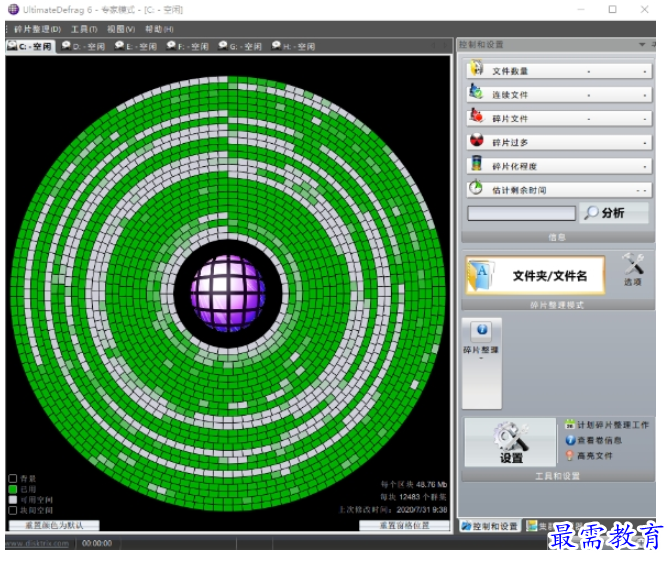Open 计划碎片整理工作 schedule link

point(613,425)
